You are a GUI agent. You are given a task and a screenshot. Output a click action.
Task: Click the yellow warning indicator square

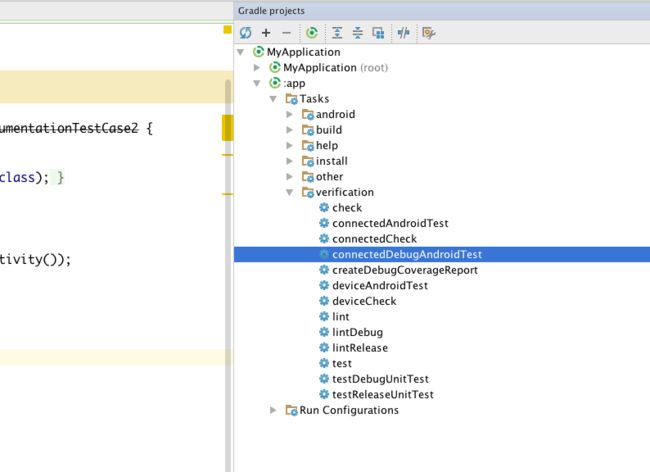[228, 29]
